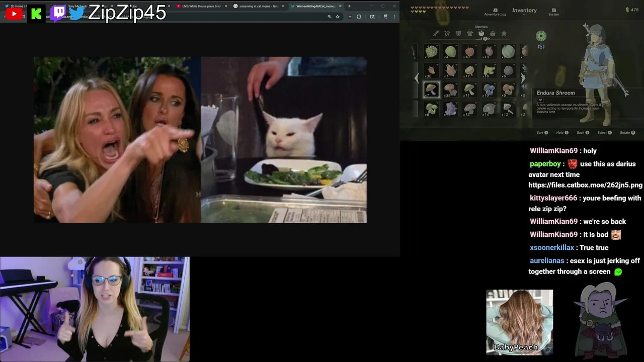
Task: Click the rupee counter showing 475
Action: pos(631,10)
